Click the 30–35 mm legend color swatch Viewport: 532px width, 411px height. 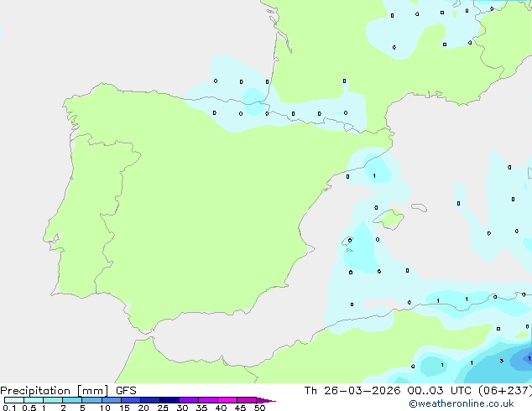(x=189, y=400)
